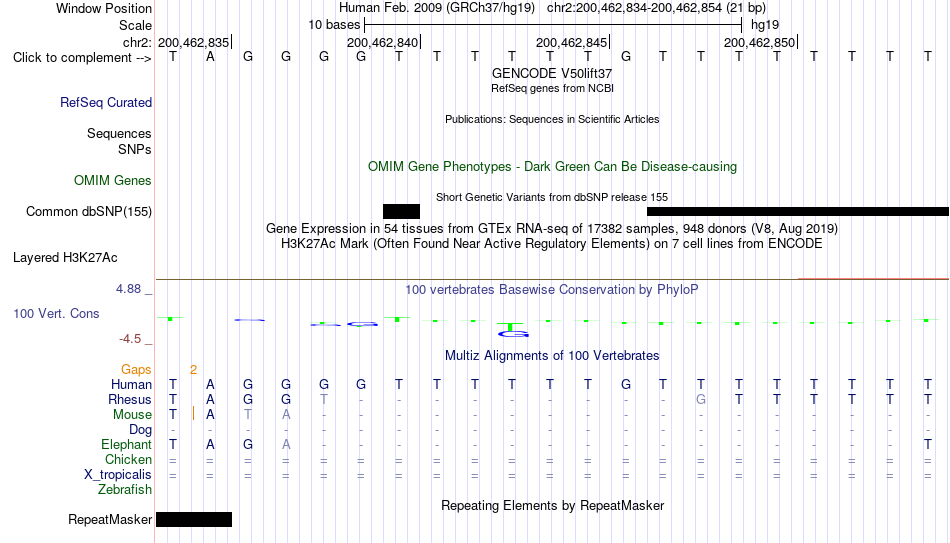The image size is (950, 543).
Task: Open 'RefSeq genes from NCBI' track title
Action: point(552,88)
